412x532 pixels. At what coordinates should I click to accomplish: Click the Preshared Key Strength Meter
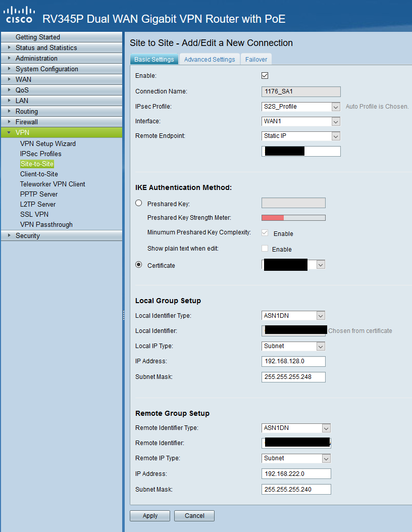pos(293,218)
